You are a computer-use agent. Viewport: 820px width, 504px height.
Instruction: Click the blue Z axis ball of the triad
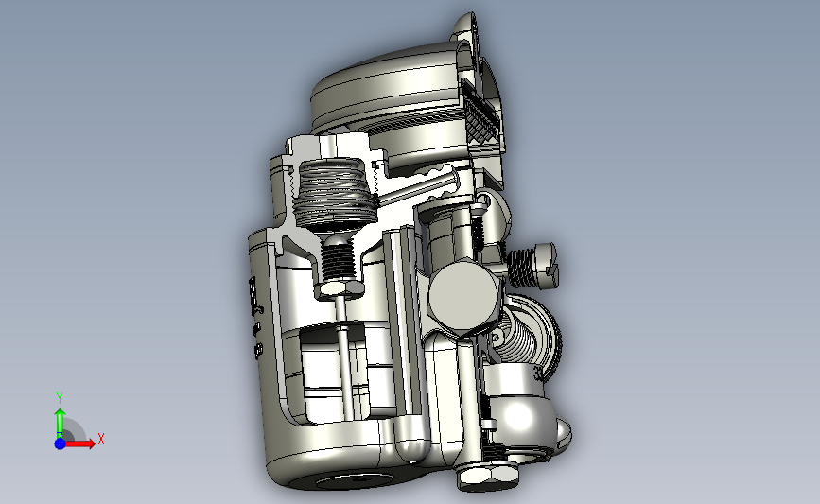click(61, 443)
